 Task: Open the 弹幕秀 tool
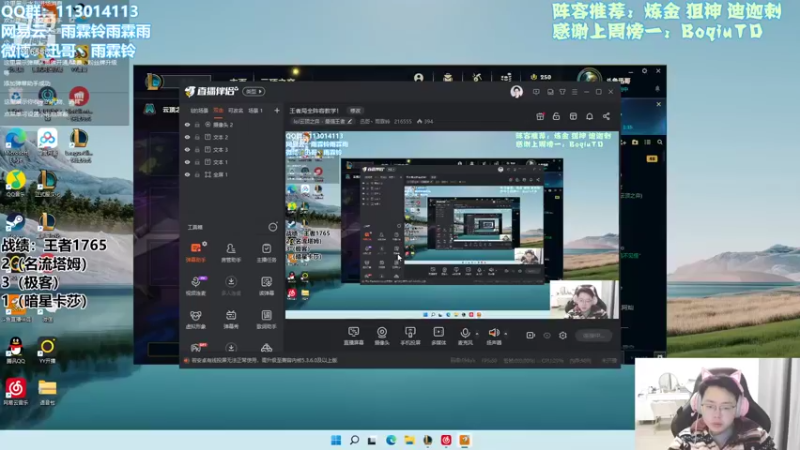coord(231,319)
